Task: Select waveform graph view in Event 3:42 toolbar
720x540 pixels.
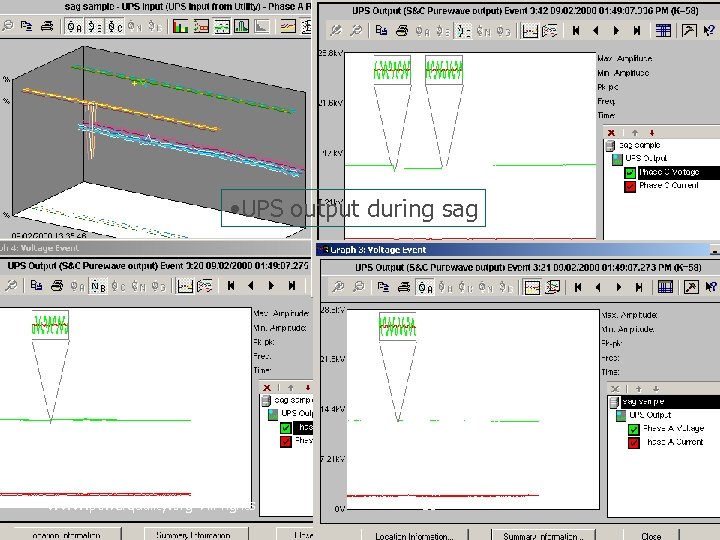Action: (x=550, y=31)
